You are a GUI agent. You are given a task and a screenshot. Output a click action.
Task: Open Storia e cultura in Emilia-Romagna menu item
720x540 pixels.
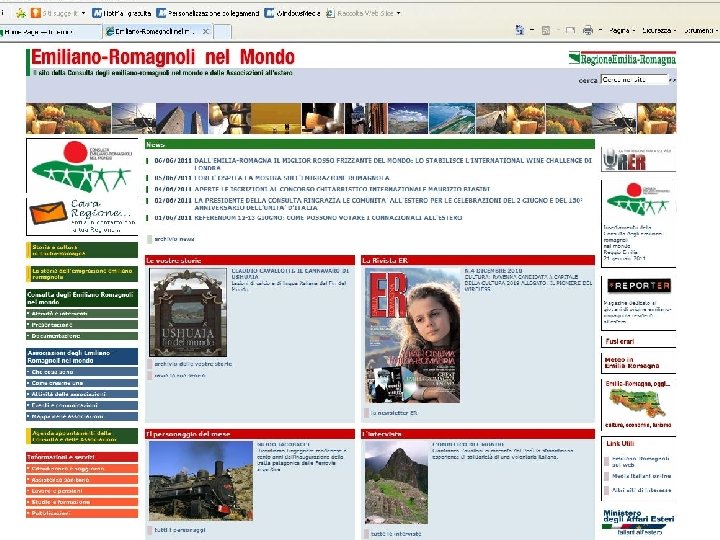pyautogui.click(x=82, y=250)
